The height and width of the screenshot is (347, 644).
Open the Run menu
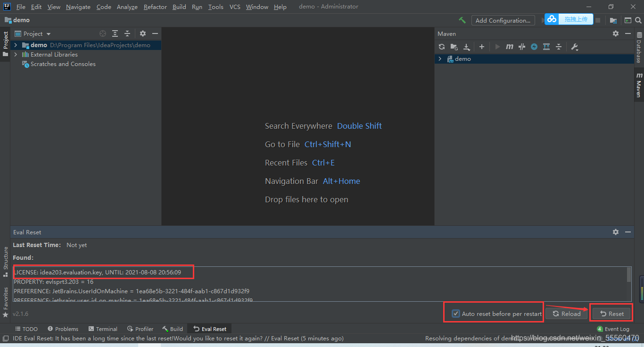tap(197, 7)
